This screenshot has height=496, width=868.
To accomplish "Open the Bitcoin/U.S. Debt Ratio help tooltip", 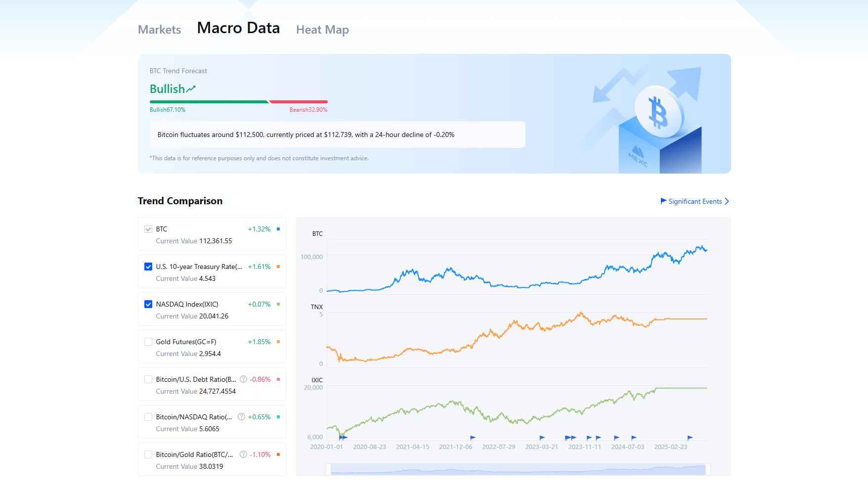I will click(243, 379).
